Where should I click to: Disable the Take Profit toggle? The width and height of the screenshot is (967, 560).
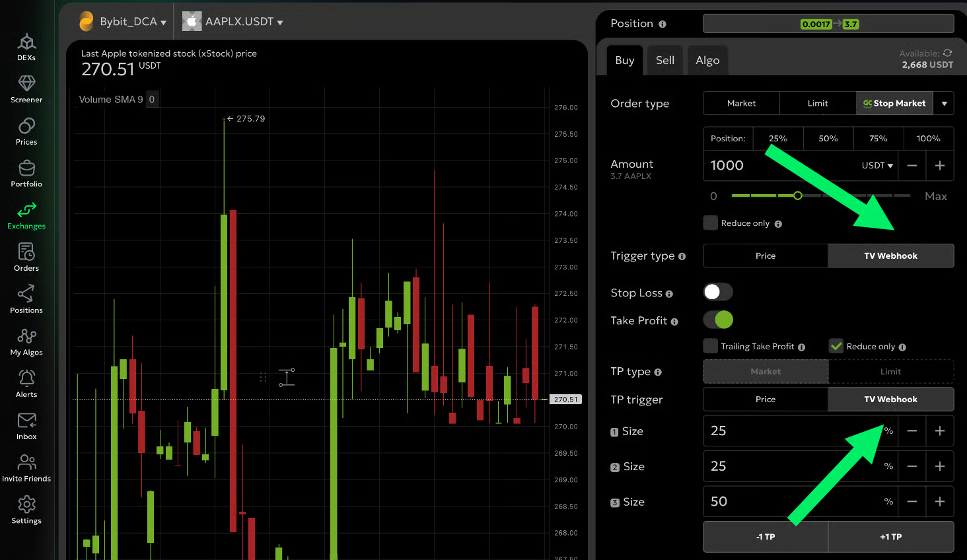tap(718, 320)
